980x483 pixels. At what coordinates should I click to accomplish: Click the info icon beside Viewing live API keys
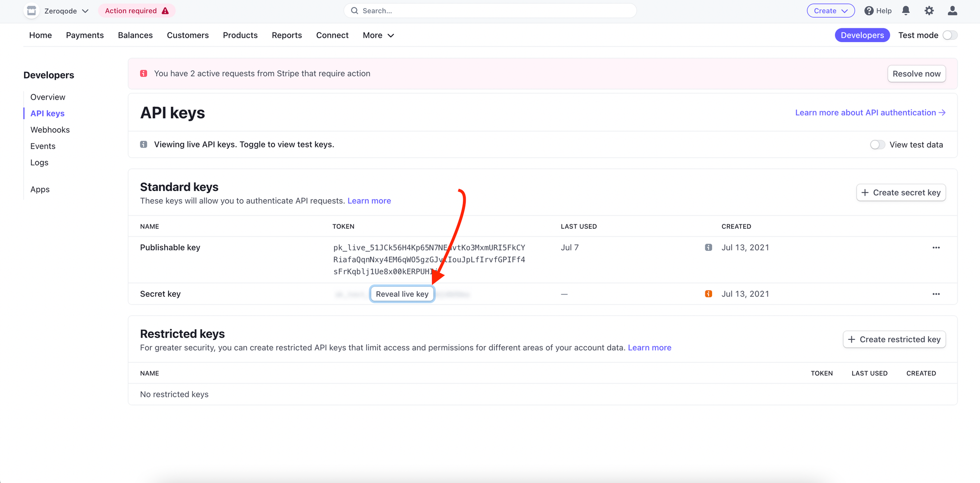pos(144,144)
